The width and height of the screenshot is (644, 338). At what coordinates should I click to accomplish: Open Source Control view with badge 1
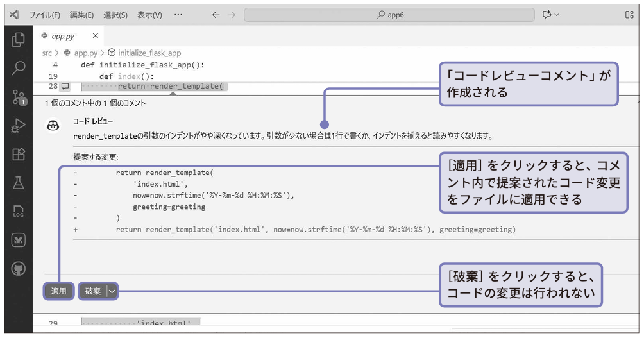pos(19,97)
